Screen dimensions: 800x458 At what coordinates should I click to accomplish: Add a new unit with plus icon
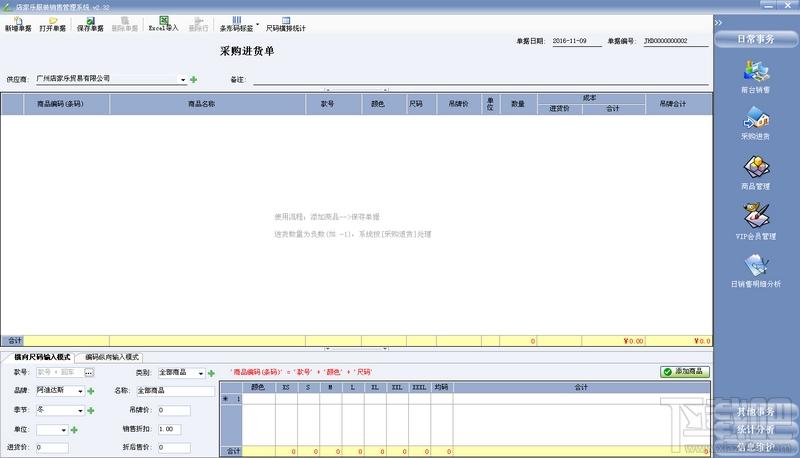74,430
